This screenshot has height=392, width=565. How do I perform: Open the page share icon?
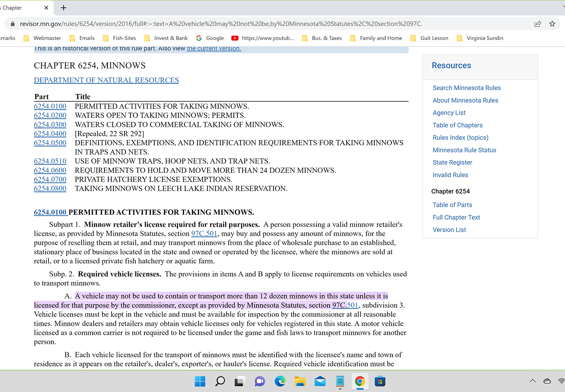pyautogui.click(x=538, y=24)
